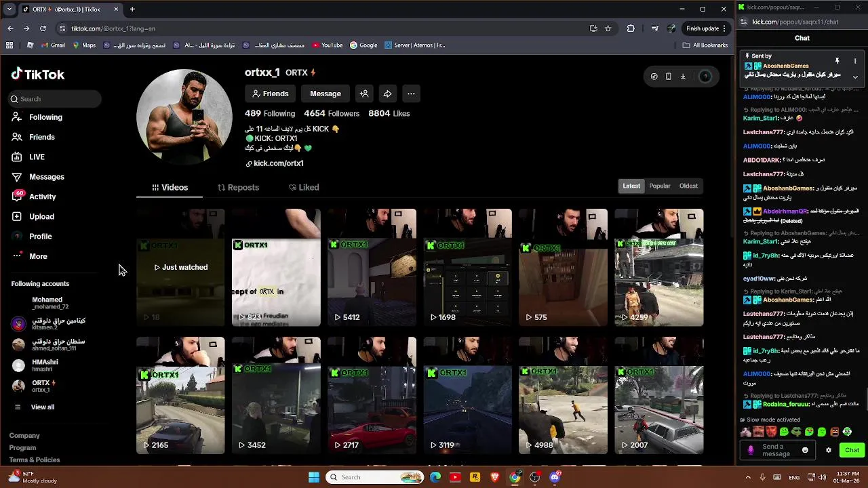Sort videos by Oldest
Screen dimensions: 868x488
click(x=688, y=186)
